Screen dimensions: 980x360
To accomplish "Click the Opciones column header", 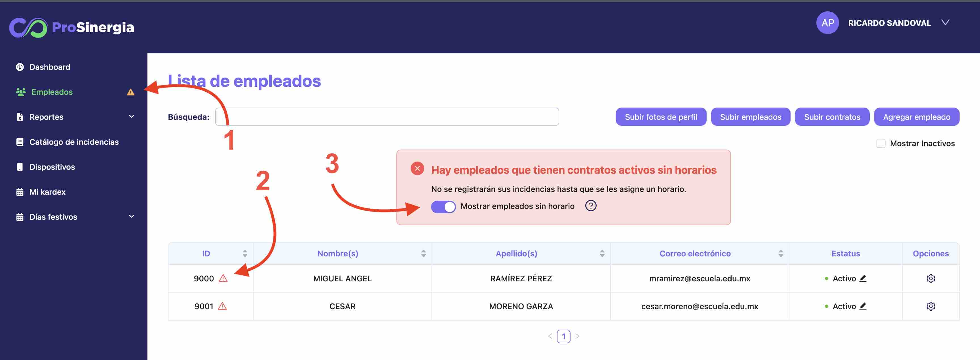I will (x=931, y=253).
